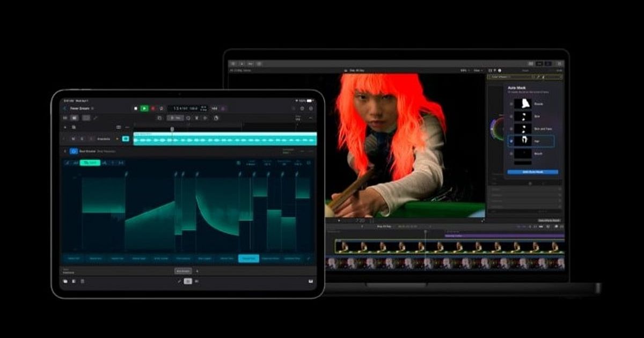Click the Trim tool button in Logic toolbar
Viewport: 644px width, 338px height.
point(175,117)
